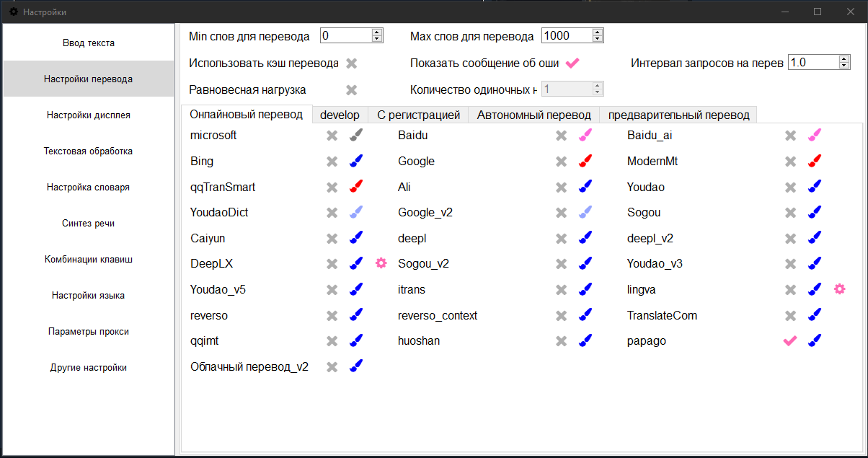868x458 pixels.
Task: Open the Параметры прокси settings section
Action: [89, 331]
